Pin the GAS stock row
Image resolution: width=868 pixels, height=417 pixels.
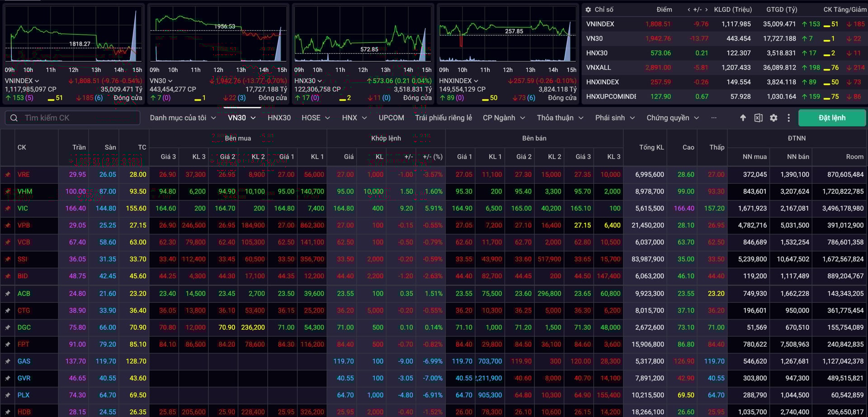[7, 361]
